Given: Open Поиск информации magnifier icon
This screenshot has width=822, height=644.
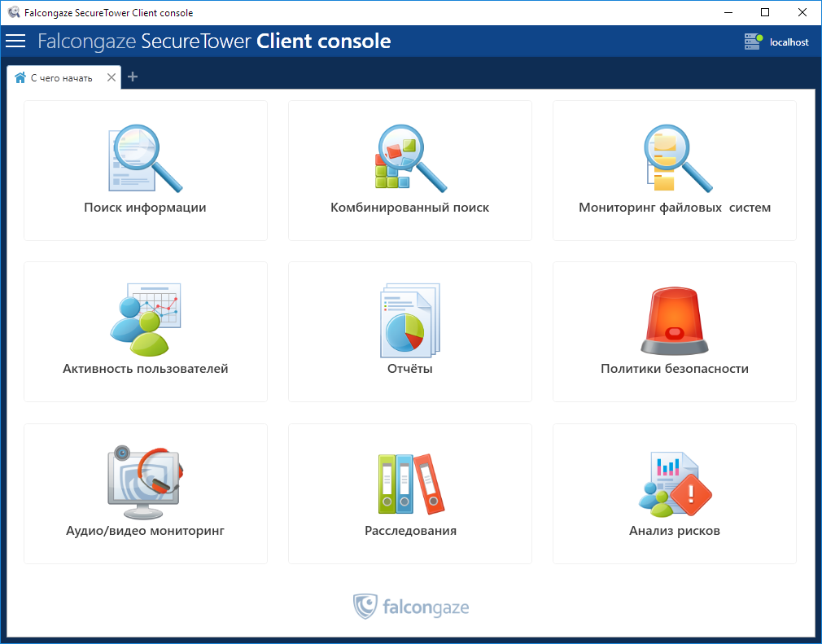Looking at the screenshot, I should [x=145, y=158].
